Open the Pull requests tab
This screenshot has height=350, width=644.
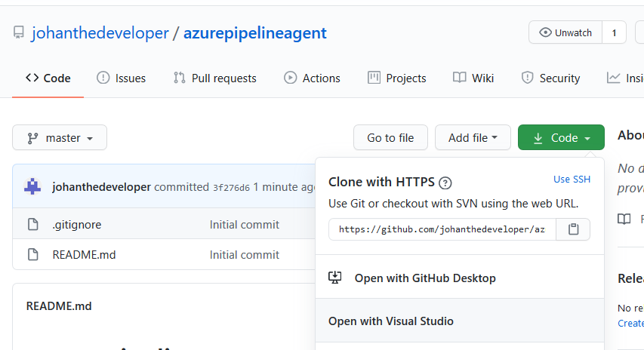(x=214, y=78)
